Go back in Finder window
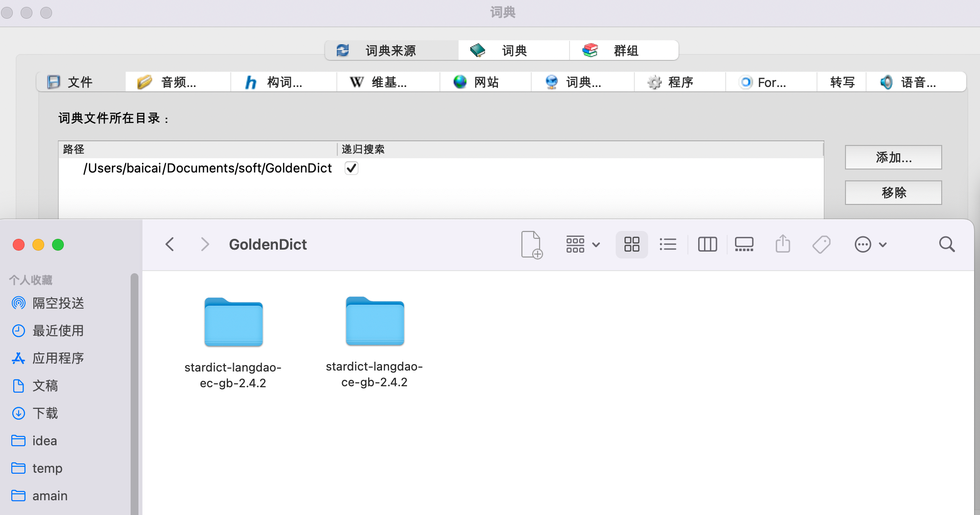This screenshot has height=515, width=980. pyautogui.click(x=170, y=244)
